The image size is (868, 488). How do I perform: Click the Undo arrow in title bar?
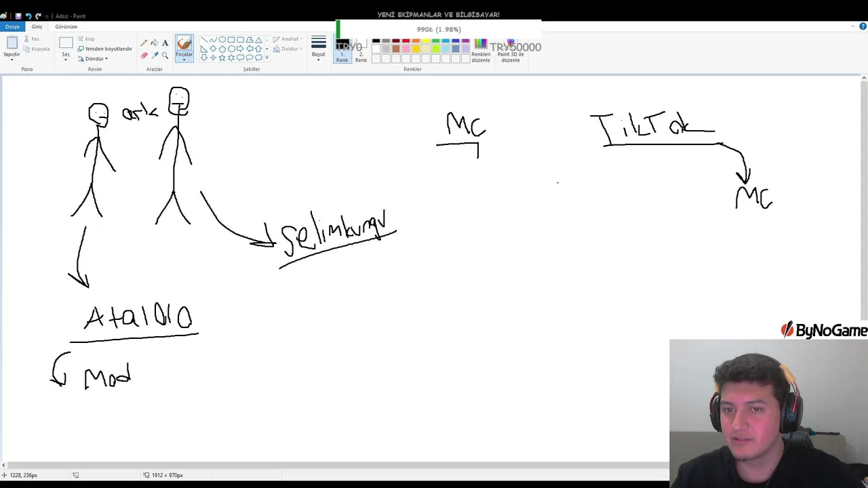pos(28,16)
